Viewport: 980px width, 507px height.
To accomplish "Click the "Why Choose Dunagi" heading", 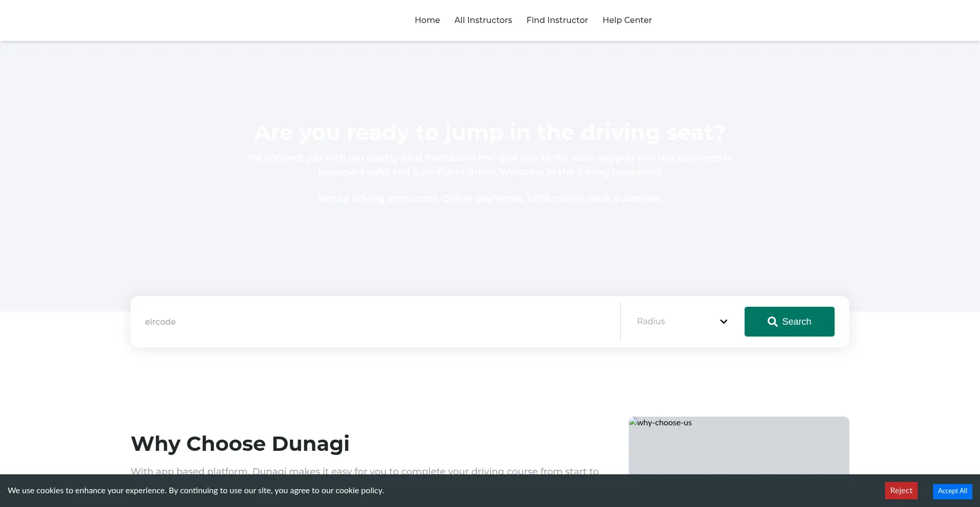I will click(x=240, y=444).
